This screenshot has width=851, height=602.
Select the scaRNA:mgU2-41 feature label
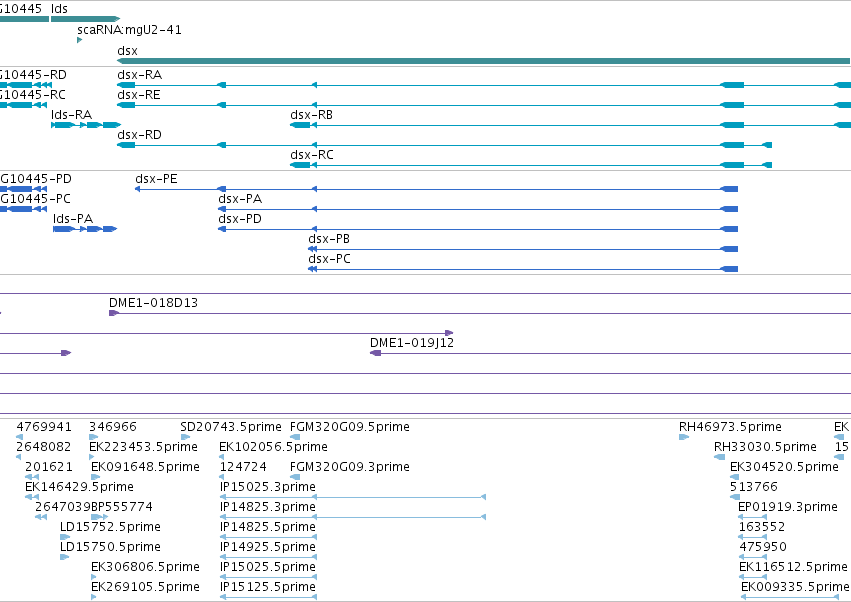(129, 30)
